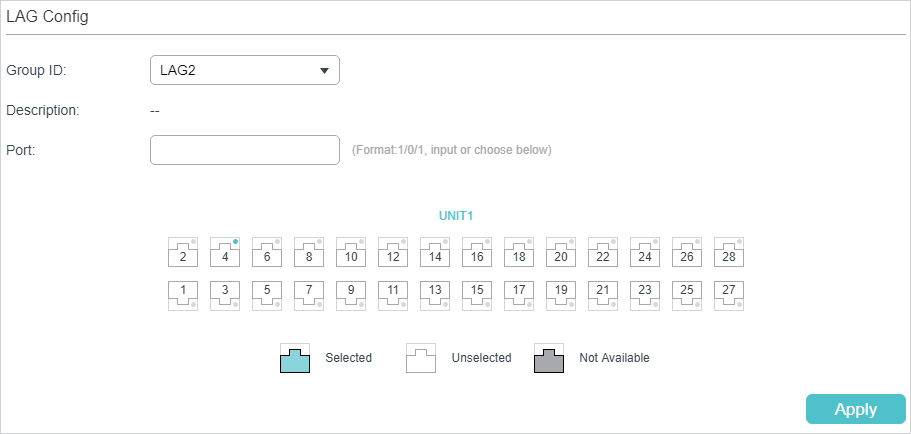This screenshot has height=434, width=911.
Task: Select port 1 in the bottom row
Action: (x=183, y=296)
